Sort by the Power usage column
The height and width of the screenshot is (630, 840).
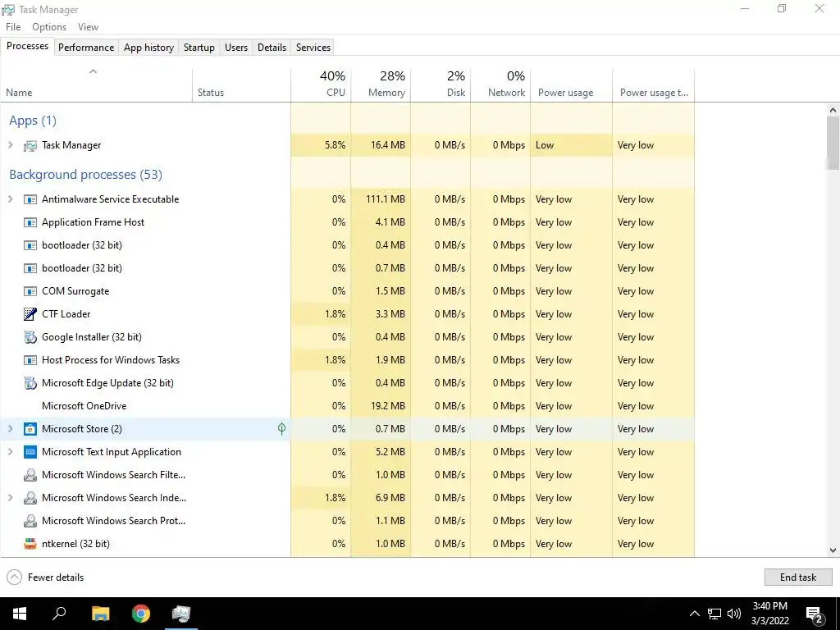point(572,85)
